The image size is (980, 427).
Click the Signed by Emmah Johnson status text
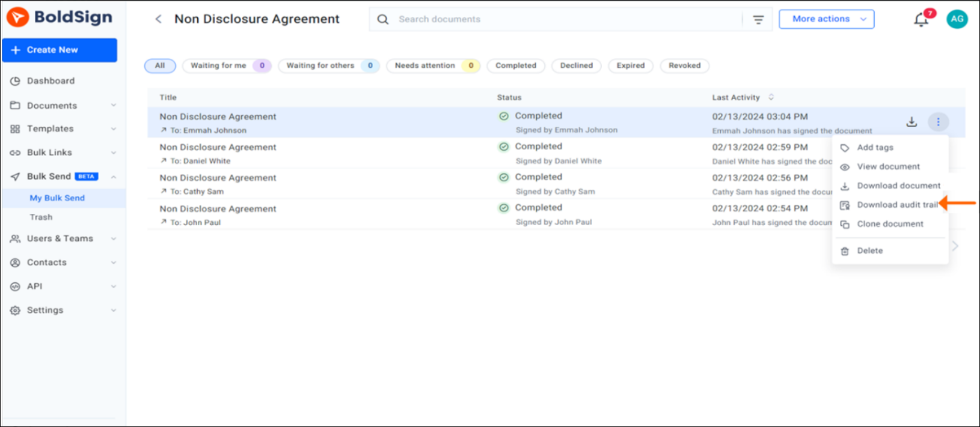click(x=566, y=130)
